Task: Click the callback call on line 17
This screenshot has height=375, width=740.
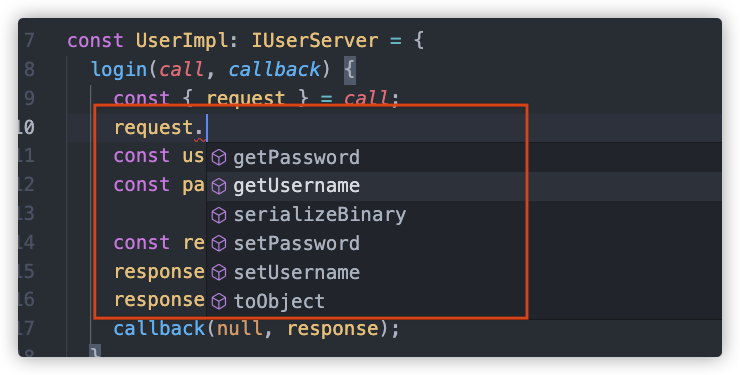Action: pos(159,329)
